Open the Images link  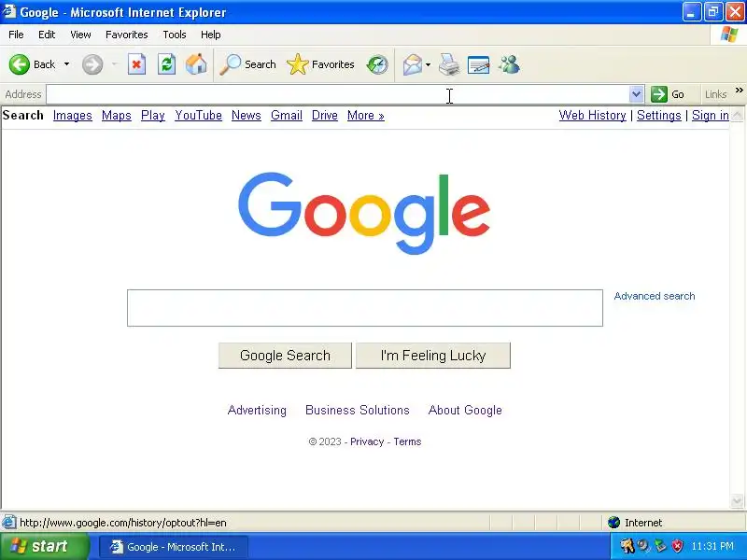[73, 115]
